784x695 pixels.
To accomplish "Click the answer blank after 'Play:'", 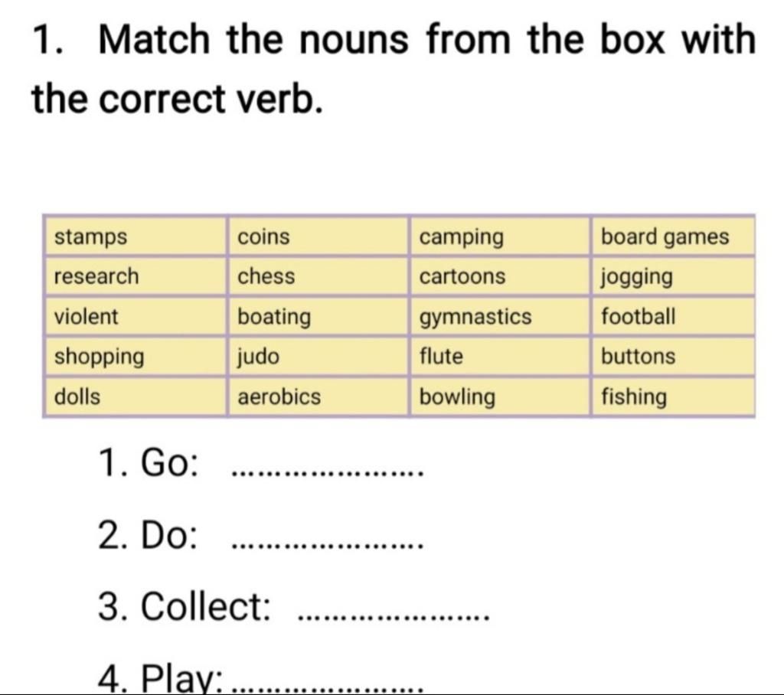I will coord(328,689).
